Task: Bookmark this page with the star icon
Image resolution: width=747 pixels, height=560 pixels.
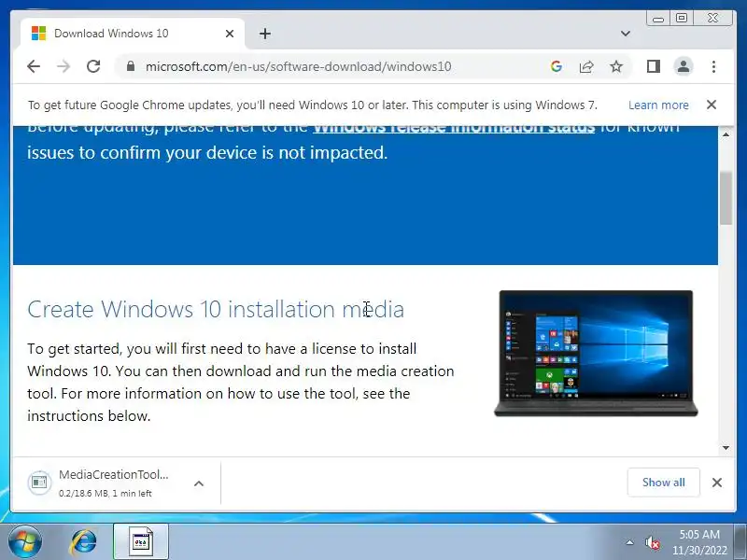Action: [x=616, y=66]
